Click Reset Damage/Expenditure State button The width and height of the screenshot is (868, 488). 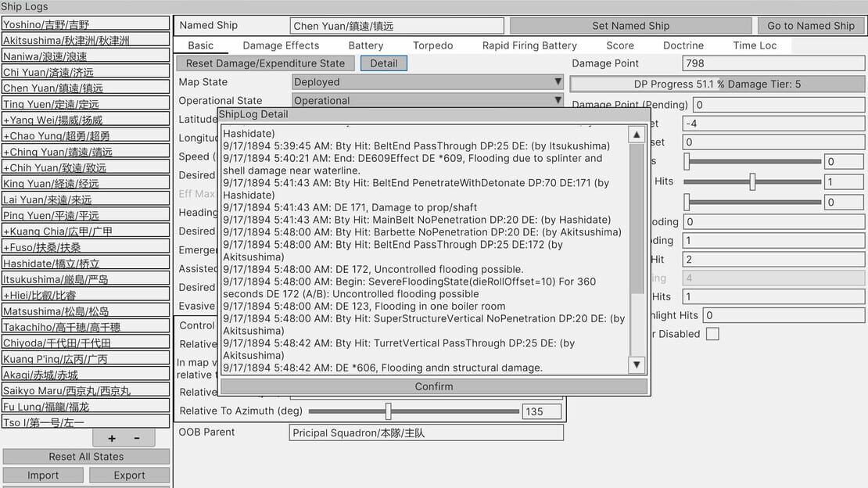click(265, 63)
